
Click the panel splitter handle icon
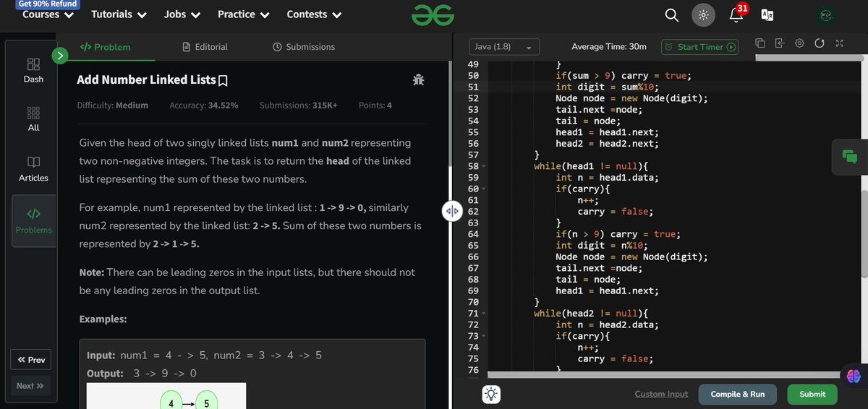452,211
